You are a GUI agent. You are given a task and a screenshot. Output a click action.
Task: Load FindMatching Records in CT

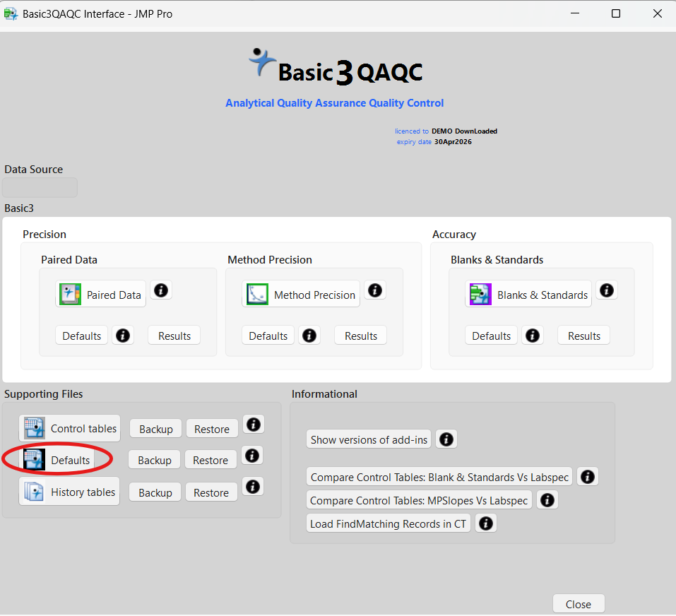point(388,523)
